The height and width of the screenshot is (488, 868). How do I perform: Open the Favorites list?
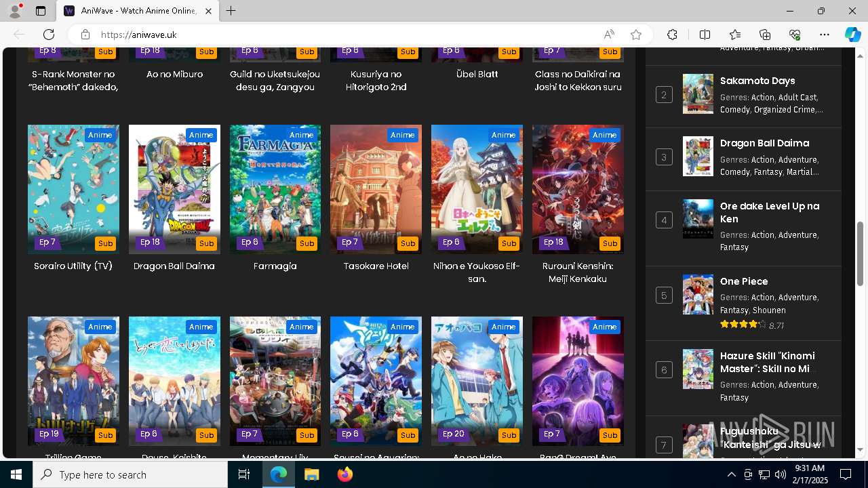pos(735,35)
